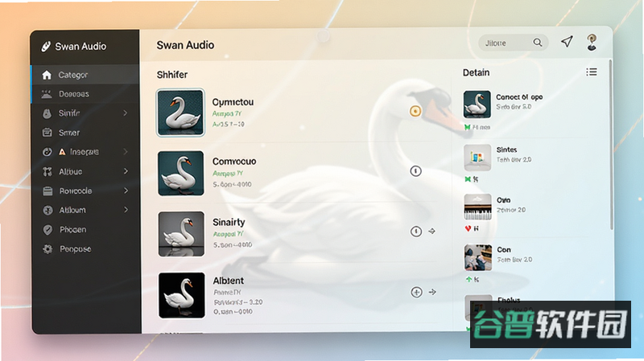Screen dimensions: 644x361
Task: Select the Albuc sidebar item
Action: pos(85,171)
